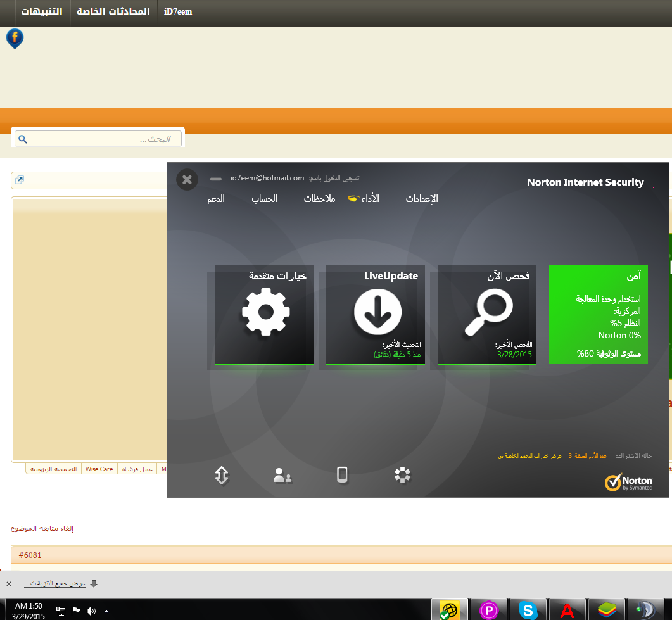Minimize the Norton window with dash button
Image resolution: width=672 pixels, height=620 pixels.
[215, 179]
